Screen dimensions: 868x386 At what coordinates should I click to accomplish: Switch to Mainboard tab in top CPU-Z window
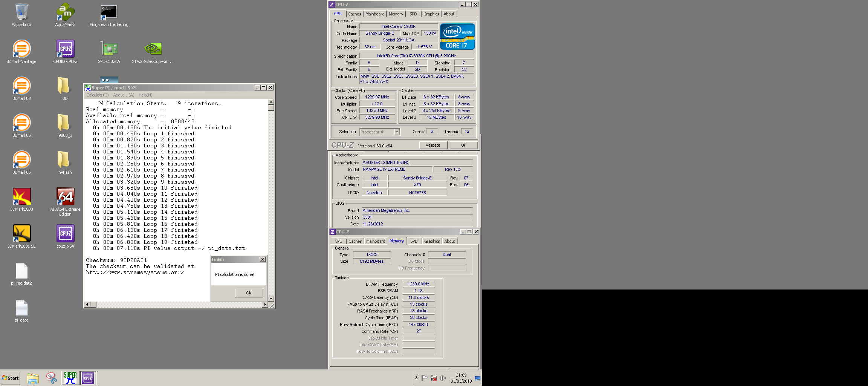[x=375, y=14]
